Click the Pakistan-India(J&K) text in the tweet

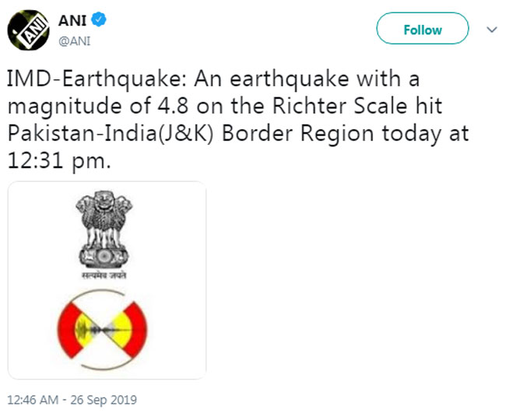pos(111,134)
